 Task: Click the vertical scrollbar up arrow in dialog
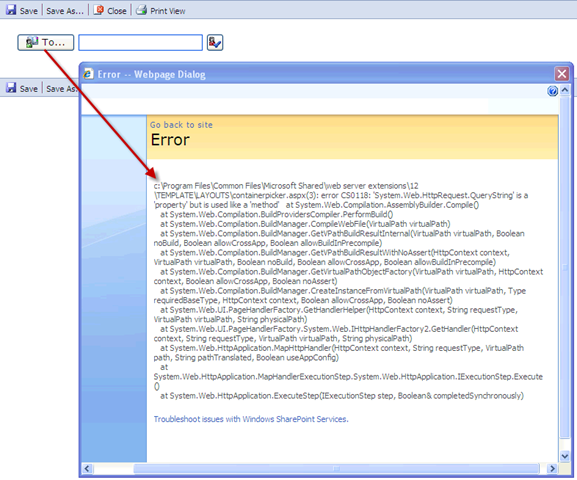click(565, 90)
